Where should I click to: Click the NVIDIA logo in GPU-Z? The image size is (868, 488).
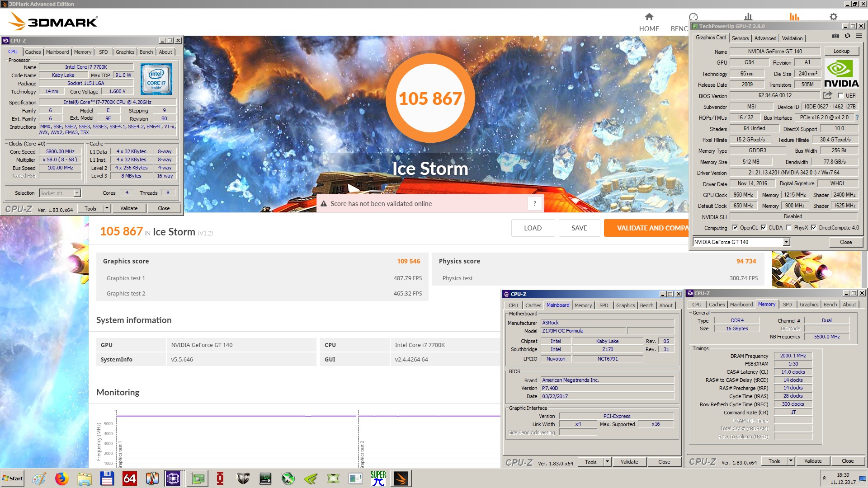point(841,74)
